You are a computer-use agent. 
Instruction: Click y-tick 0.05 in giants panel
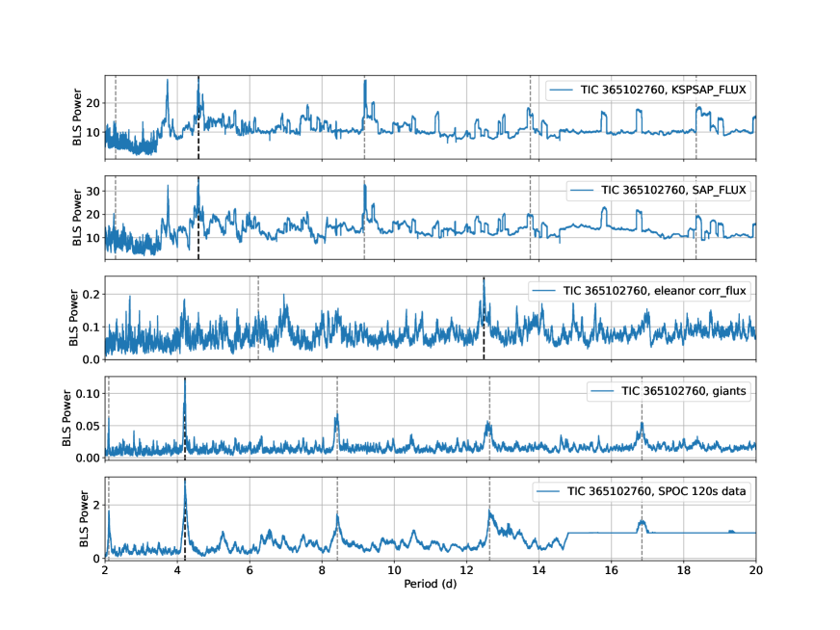[x=88, y=426]
